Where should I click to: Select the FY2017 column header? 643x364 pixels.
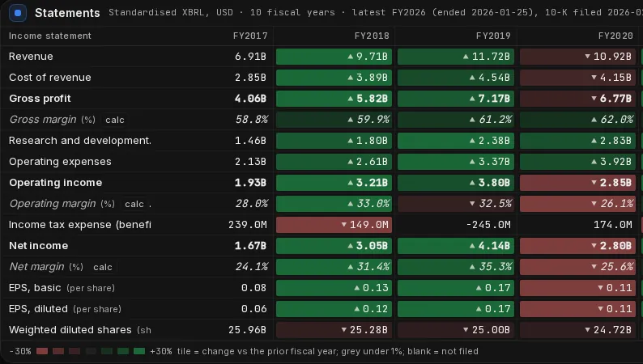tap(250, 36)
